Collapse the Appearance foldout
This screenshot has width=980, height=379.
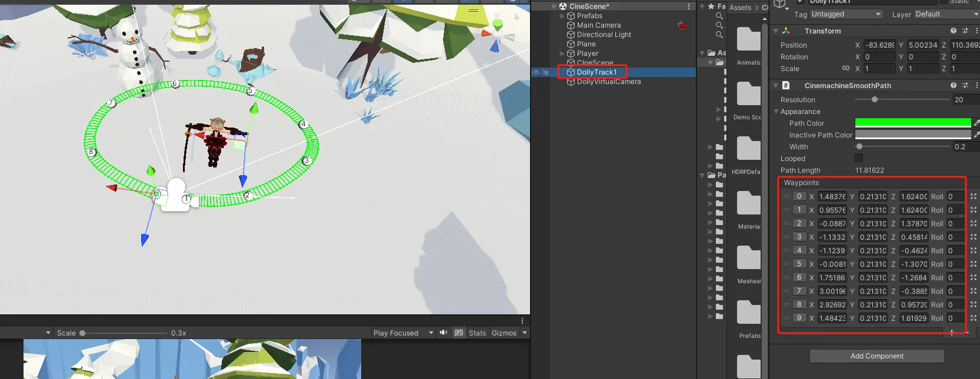(x=776, y=111)
